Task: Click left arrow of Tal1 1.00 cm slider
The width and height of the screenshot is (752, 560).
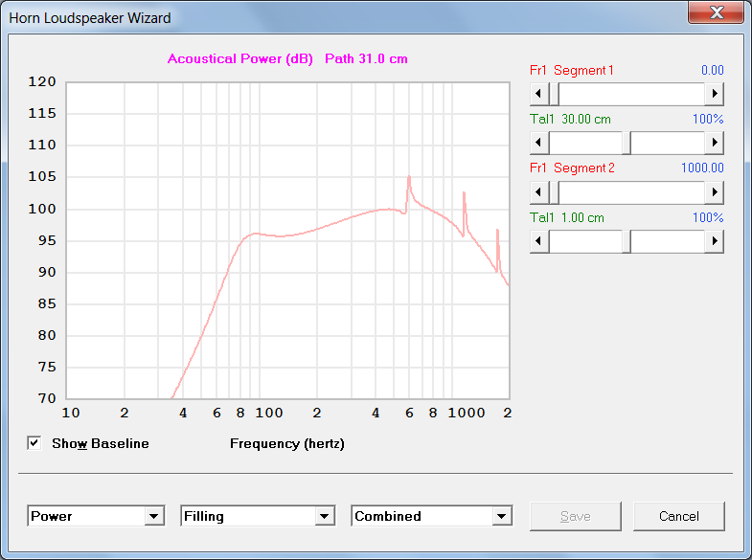Action: pos(539,241)
